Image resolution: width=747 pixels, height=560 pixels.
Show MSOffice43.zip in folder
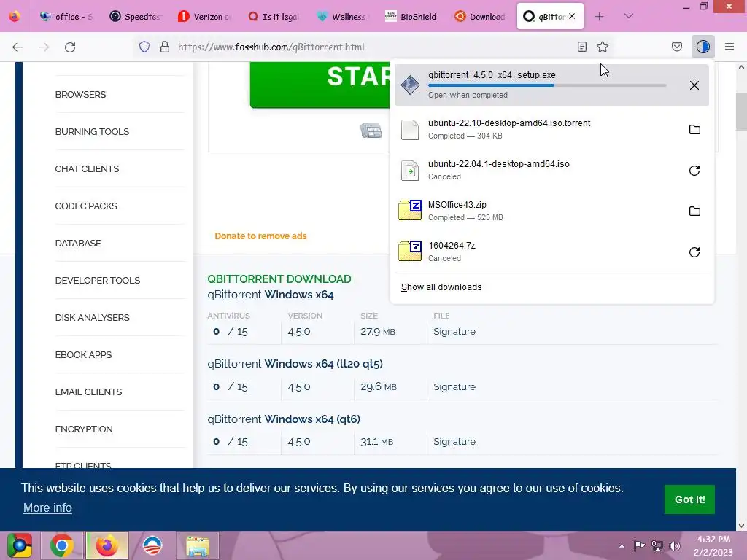pos(694,211)
